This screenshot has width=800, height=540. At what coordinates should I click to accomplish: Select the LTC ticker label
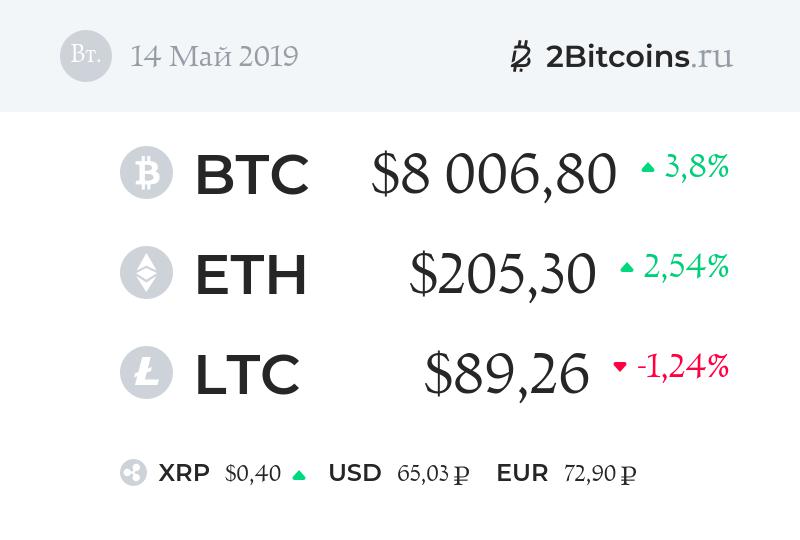pos(247,374)
